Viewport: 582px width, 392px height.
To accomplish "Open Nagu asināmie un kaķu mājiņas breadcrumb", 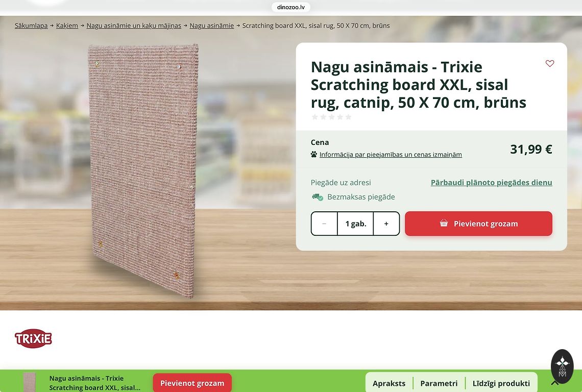I will pos(134,26).
